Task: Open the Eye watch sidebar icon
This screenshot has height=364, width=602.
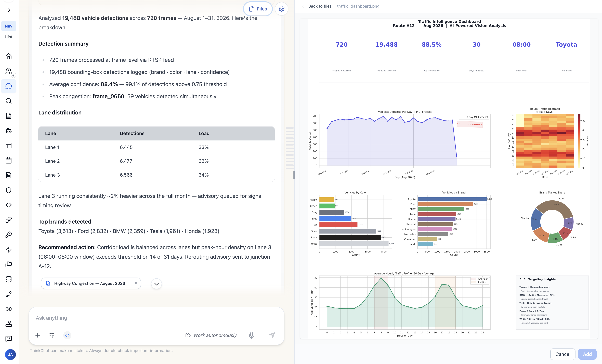Action: click(x=9, y=309)
